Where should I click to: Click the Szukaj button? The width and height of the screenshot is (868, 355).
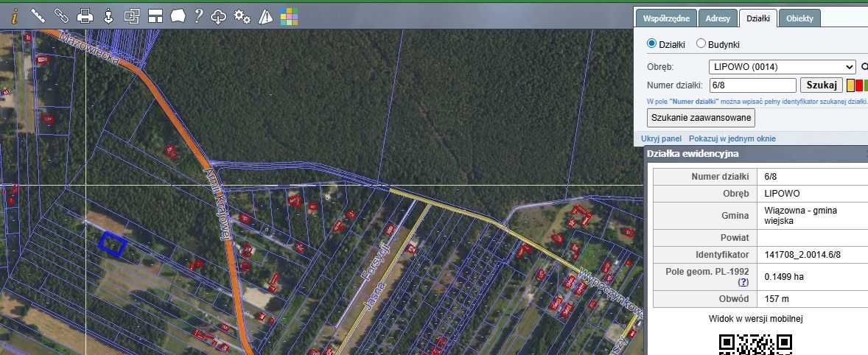point(822,85)
